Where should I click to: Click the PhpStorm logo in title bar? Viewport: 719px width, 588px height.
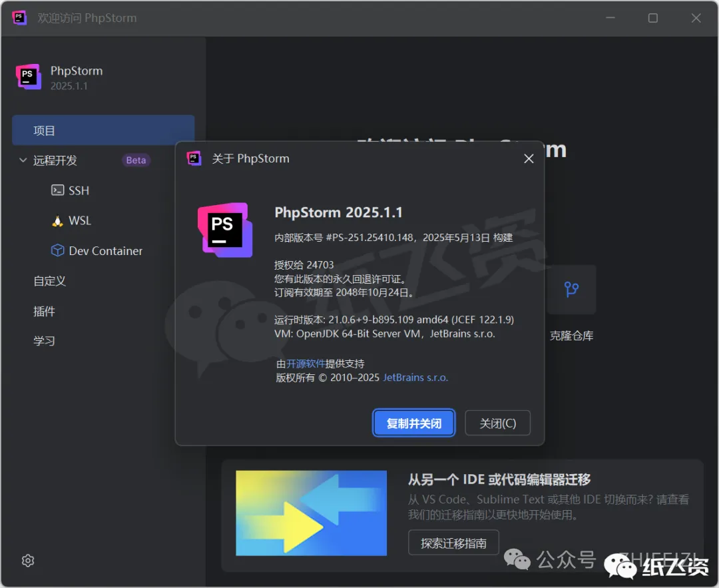(x=19, y=18)
